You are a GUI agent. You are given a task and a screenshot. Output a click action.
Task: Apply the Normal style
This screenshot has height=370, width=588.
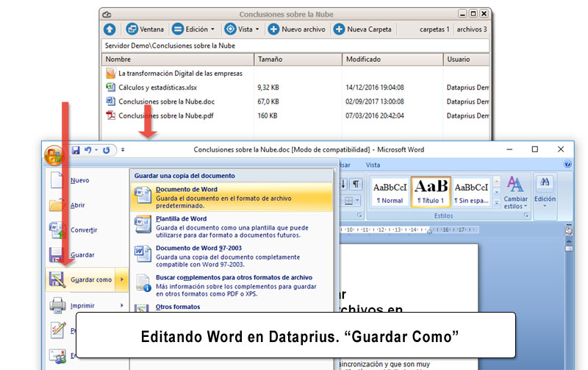tap(390, 192)
